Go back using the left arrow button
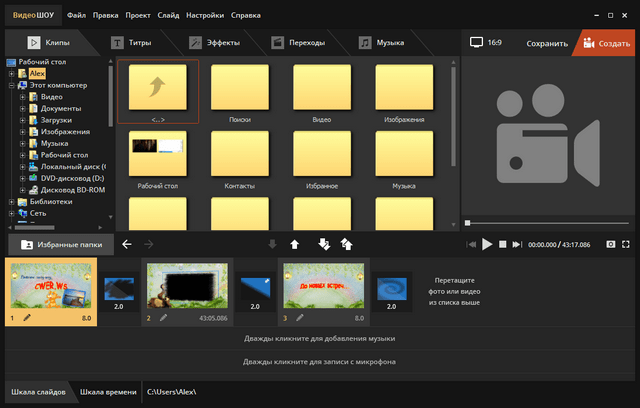The image size is (640, 408). click(x=127, y=243)
